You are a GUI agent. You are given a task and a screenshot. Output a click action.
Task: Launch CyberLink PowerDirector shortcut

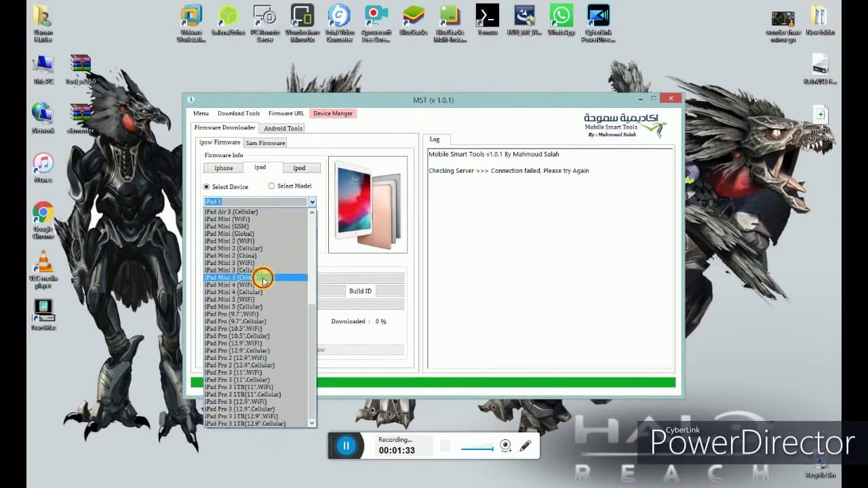(598, 24)
